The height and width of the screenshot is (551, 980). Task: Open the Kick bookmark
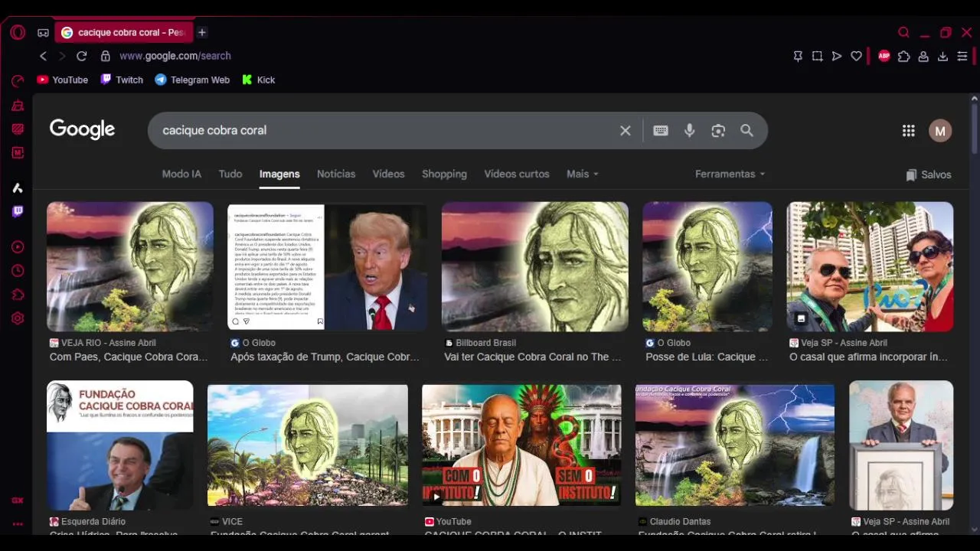coord(259,80)
